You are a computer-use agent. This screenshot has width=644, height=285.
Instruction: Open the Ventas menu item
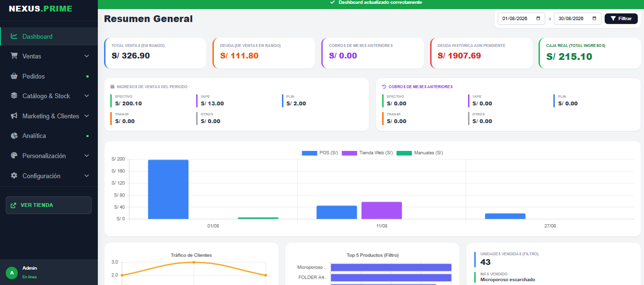point(49,56)
